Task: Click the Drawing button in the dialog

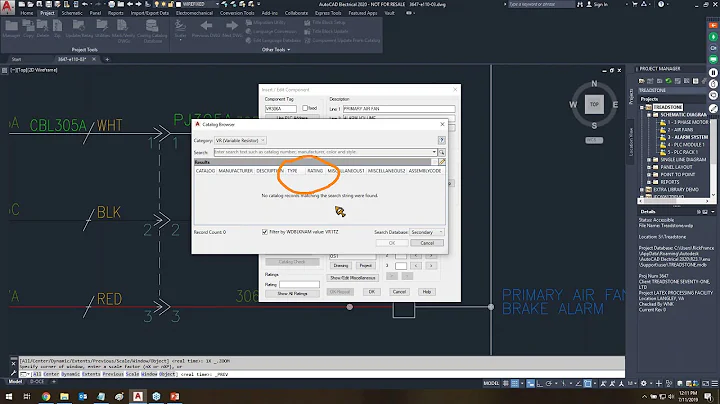Action: tap(341, 265)
